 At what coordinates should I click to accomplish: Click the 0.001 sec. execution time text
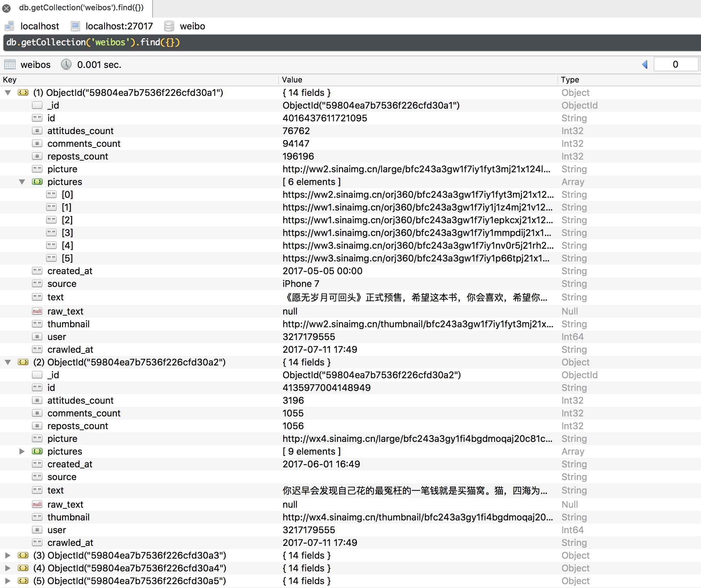(x=99, y=65)
